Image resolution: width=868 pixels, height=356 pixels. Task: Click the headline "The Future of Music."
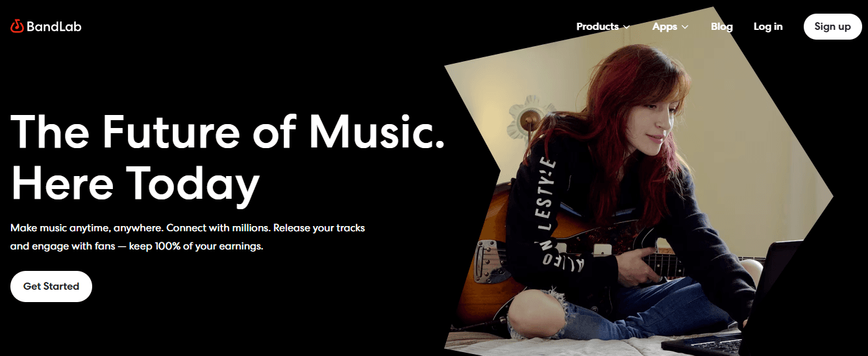228,132
